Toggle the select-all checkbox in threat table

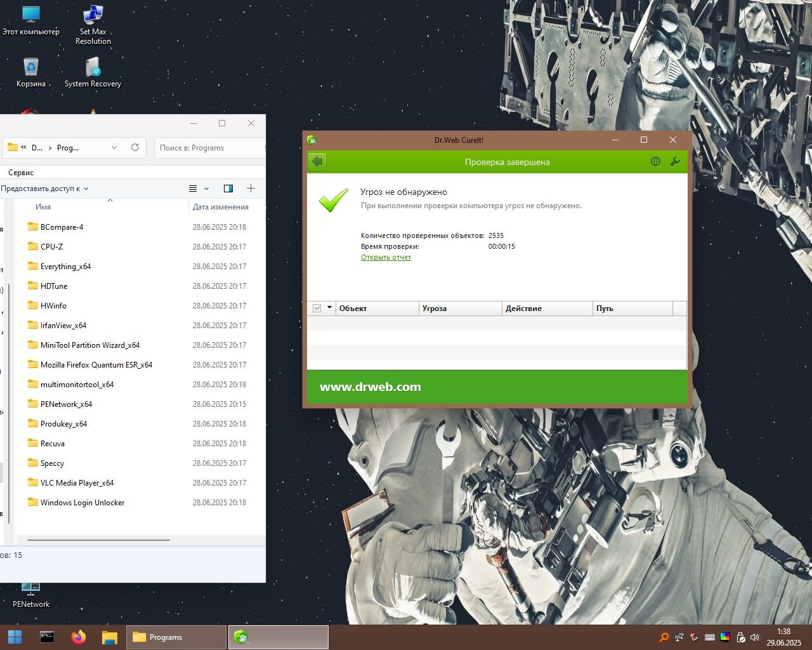317,308
